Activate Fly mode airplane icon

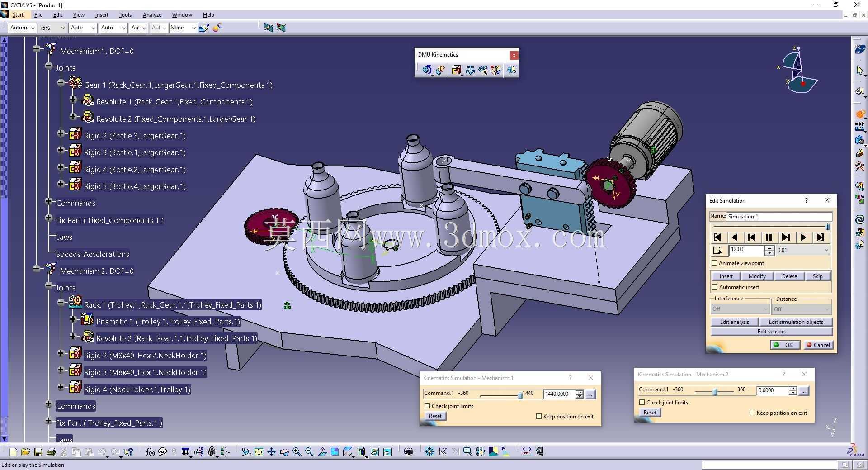point(245,451)
